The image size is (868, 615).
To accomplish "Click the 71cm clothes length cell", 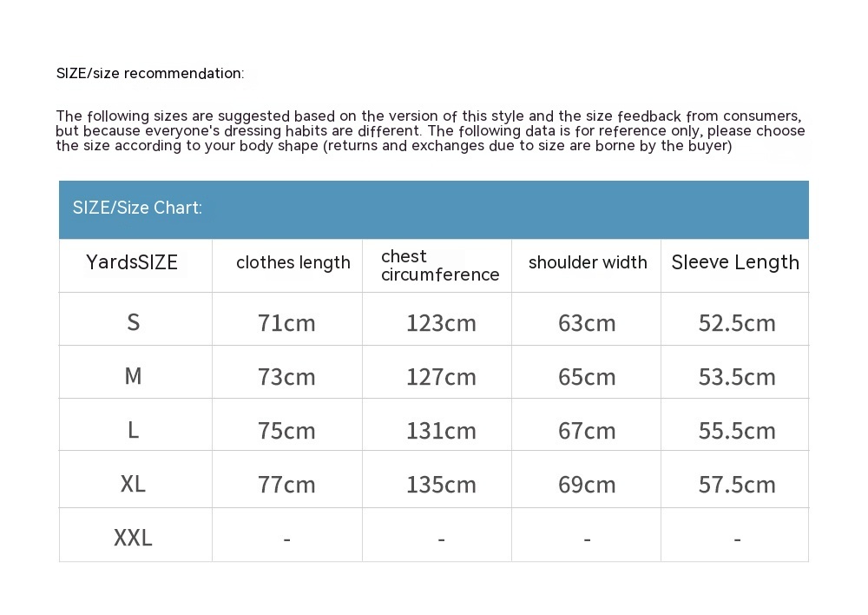I will pyautogui.click(x=286, y=323).
